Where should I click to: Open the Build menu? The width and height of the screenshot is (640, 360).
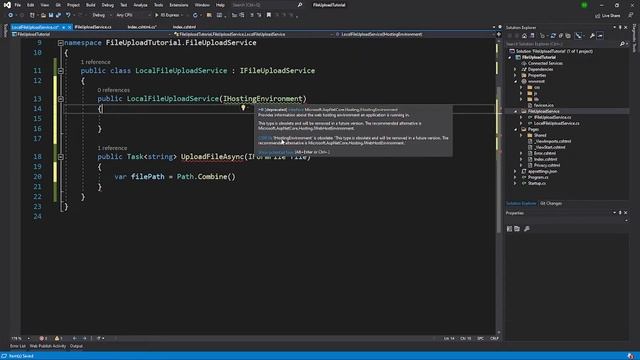pos(91,5)
